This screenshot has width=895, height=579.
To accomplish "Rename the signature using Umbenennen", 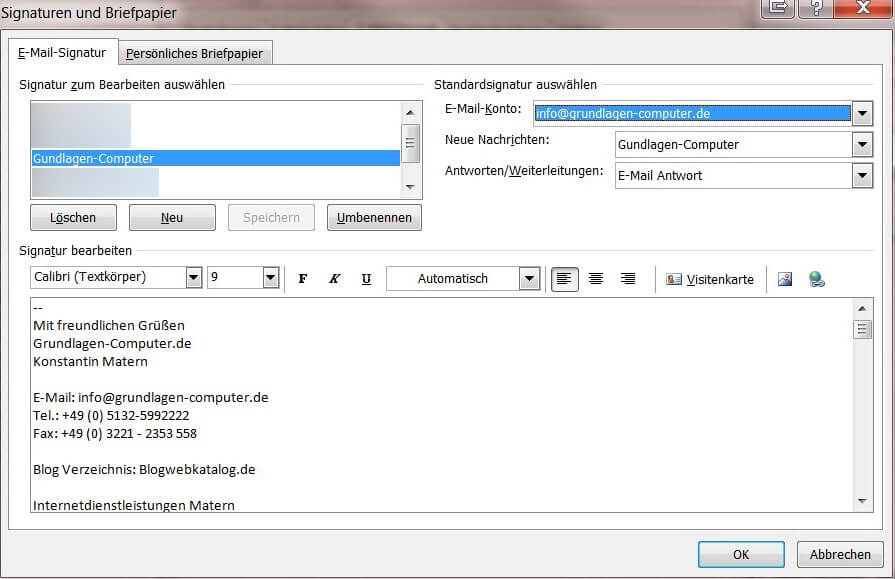I will coord(373,217).
